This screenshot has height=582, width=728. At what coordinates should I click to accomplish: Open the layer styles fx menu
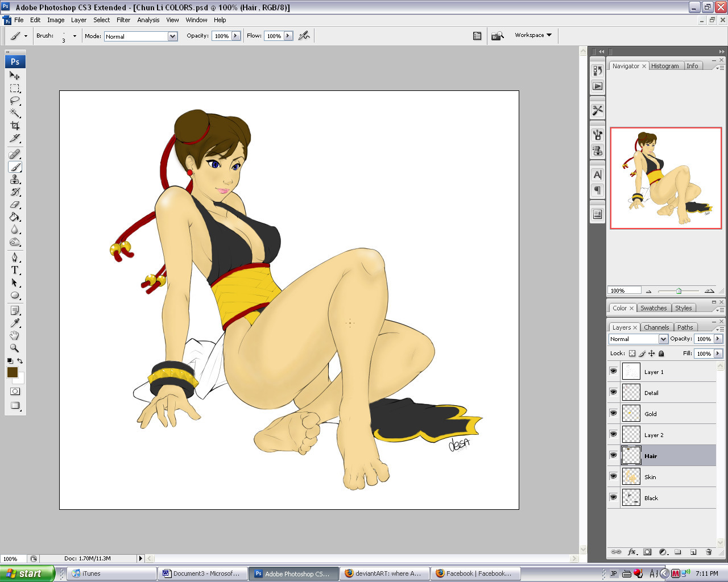(x=632, y=552)
